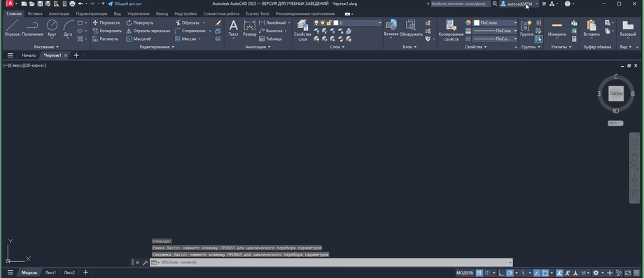Screen dimensions: 644x278
Task: Toggle drawing grid display in status bar
Action: (479, 273)
